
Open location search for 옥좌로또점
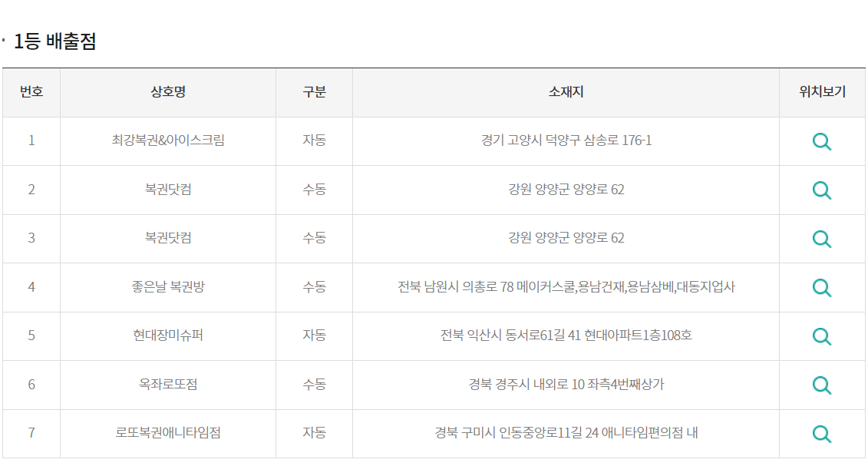pos(821,385)
